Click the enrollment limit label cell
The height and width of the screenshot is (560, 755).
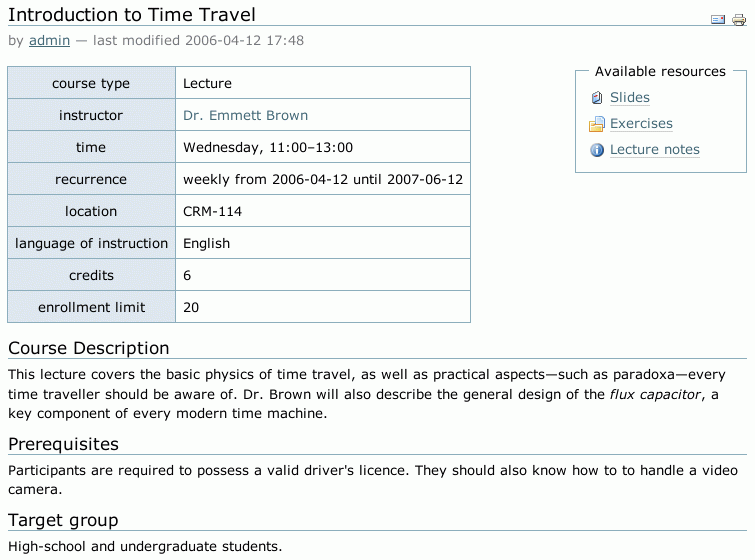tap(91, 307)
